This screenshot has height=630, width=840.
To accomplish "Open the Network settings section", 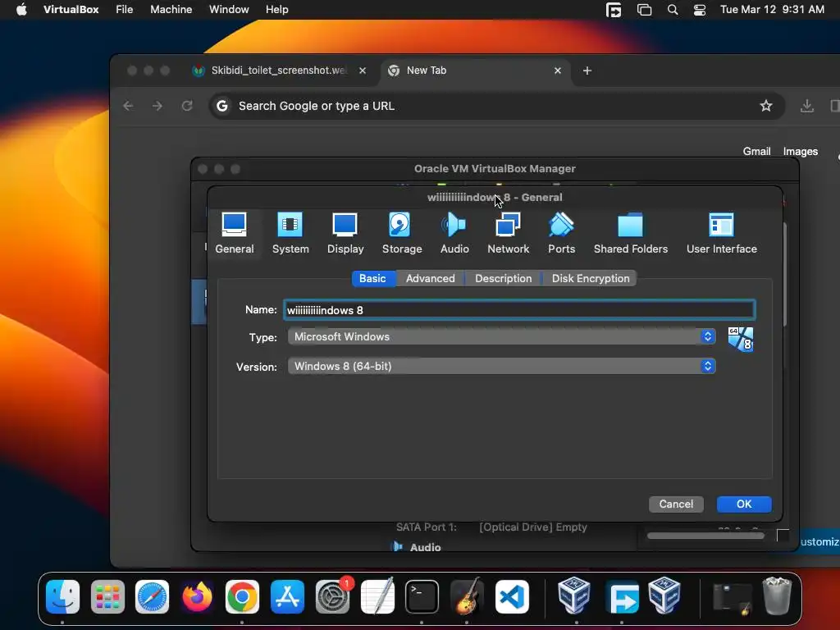I will click(508, 233).
